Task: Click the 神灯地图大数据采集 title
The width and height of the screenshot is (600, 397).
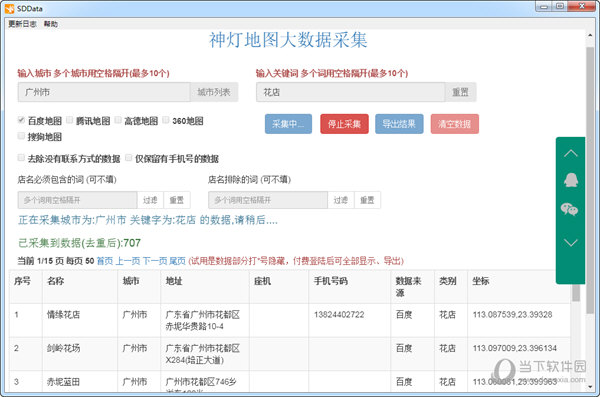Action: point(288,40)
